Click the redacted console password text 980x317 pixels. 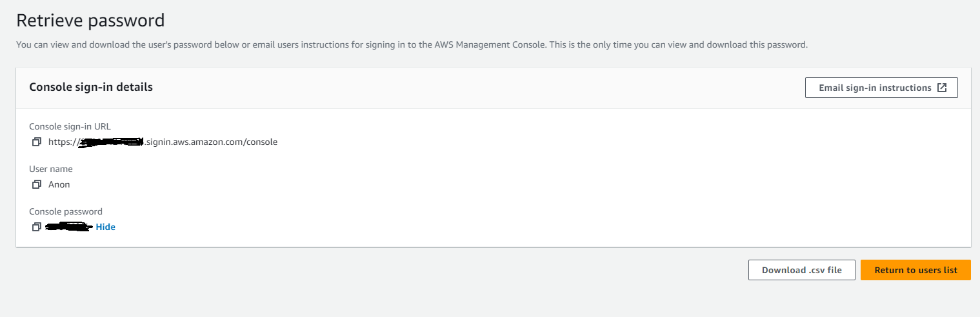point(69,227)
